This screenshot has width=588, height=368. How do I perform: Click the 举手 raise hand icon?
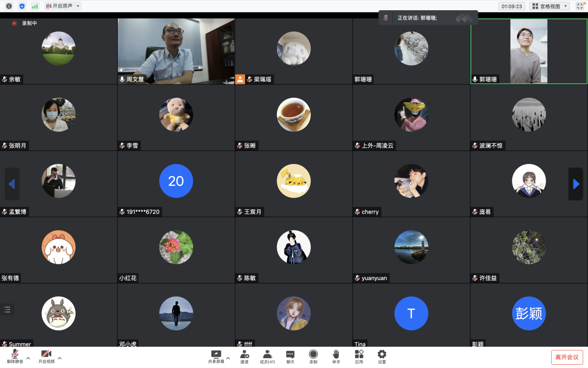click(x=336, y=356)
